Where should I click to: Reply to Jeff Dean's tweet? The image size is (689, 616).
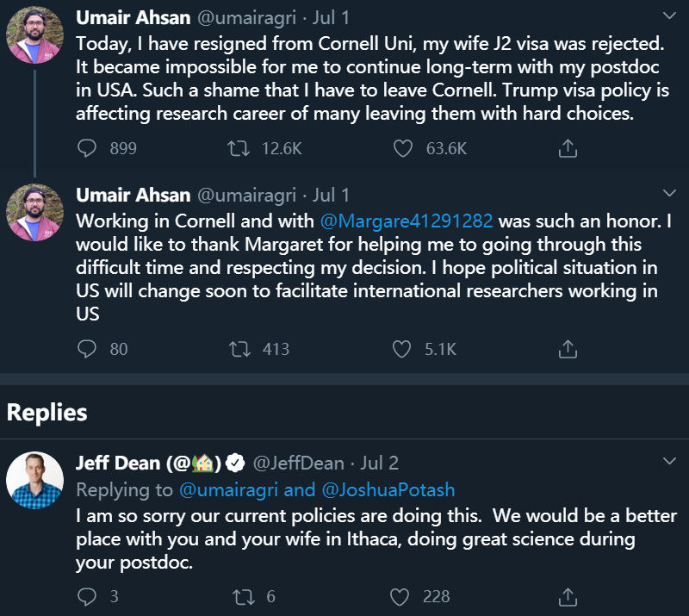[x=87, y=596]
